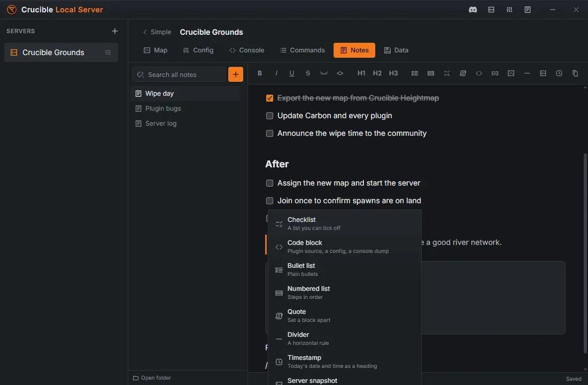588x385 pixels.
Task: Choose Code block from the slash menu
Action: (345, 247)
